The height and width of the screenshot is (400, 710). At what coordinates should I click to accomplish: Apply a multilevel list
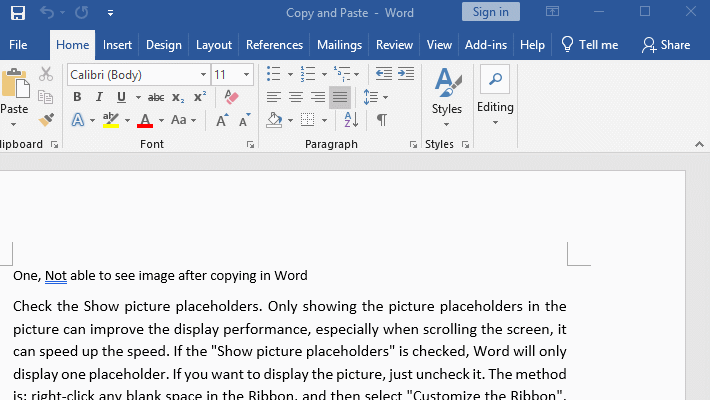(x=342, y=74)
